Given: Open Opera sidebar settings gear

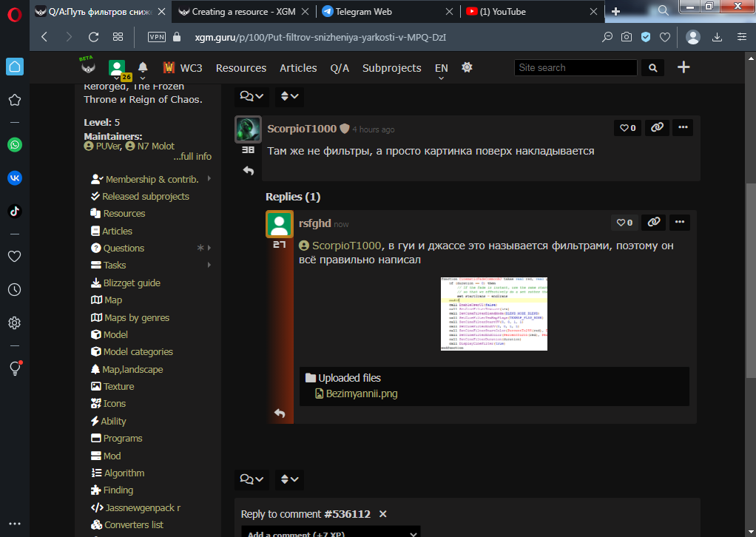Looking at the screenshot, I should coord(15,323).
